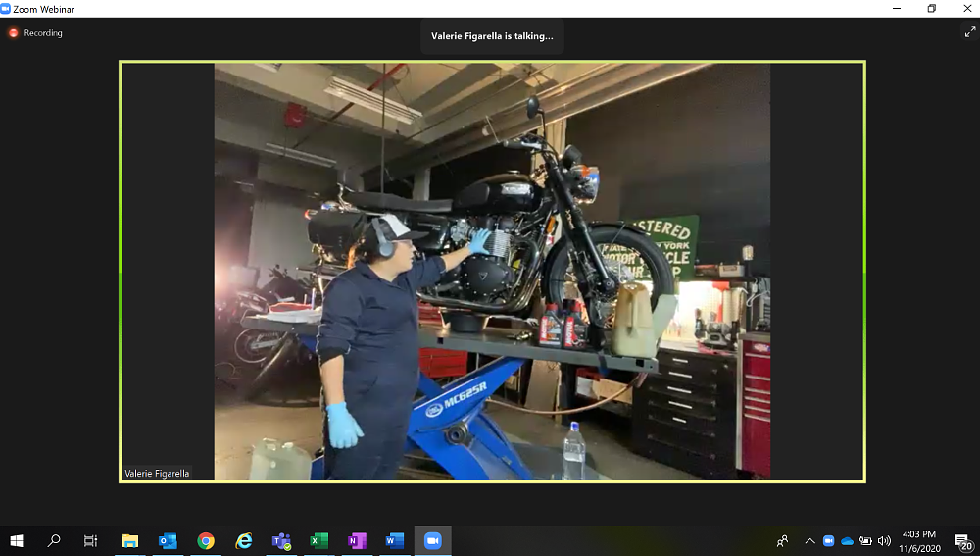Click the red Recording indicator
Viewport: 980px width, 556px height.
pos(13,33)
